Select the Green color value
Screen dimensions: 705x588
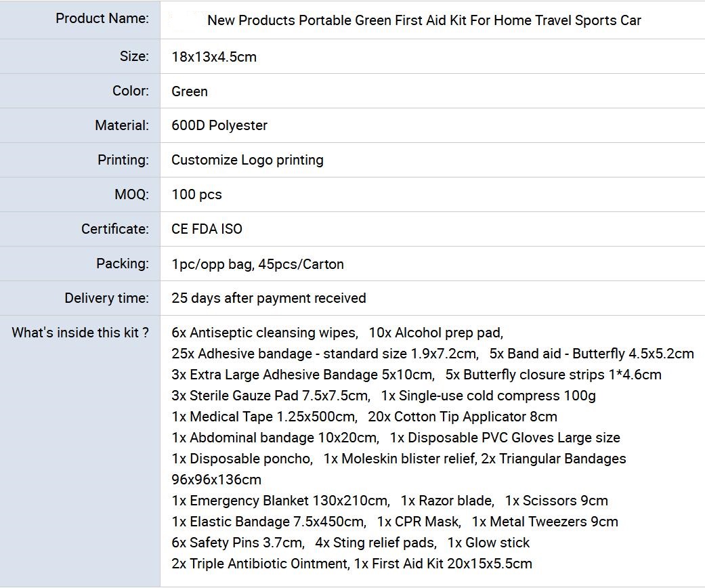[x=190, y=91]
